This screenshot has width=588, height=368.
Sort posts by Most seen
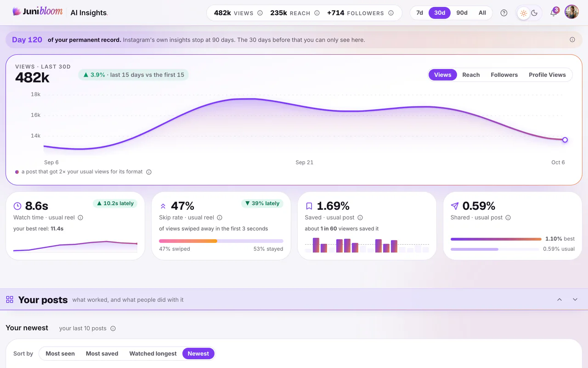(x=60, y=354)
